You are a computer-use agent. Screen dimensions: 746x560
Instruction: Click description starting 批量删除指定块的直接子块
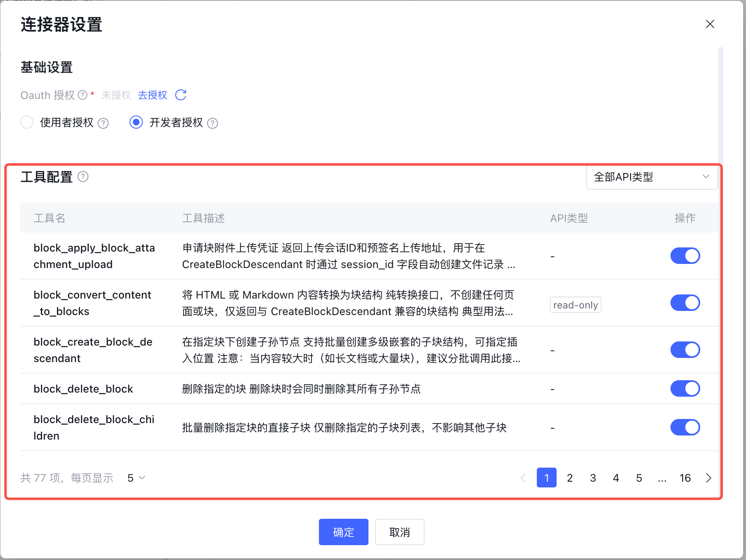pos(344,427)
